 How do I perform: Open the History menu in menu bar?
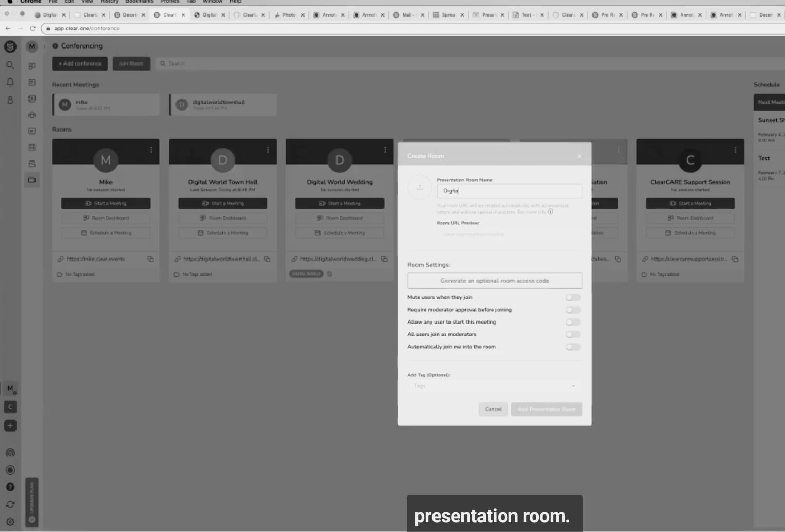109,2
